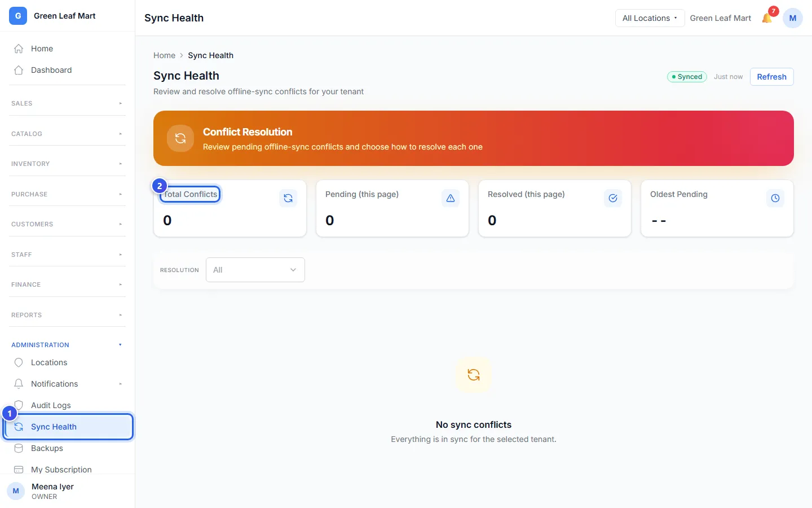The height and width of the screenshot is (508, 812).
Task: Click the Refresh button
Action: [x=771, y=77]
